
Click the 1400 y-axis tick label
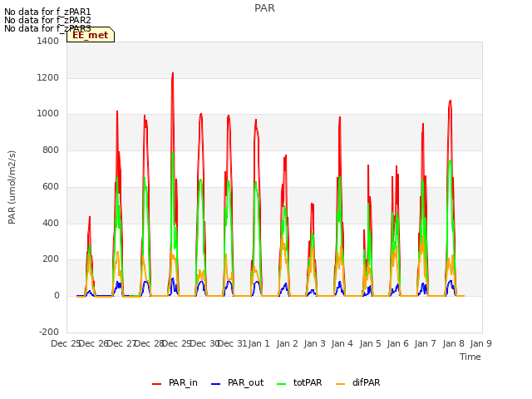(x=48, y=41)
